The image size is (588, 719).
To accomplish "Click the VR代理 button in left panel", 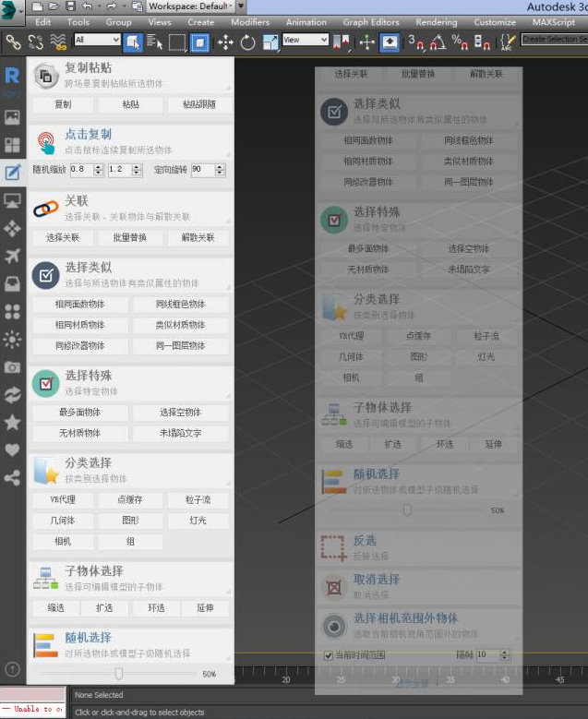I will (x=63, y=500).
